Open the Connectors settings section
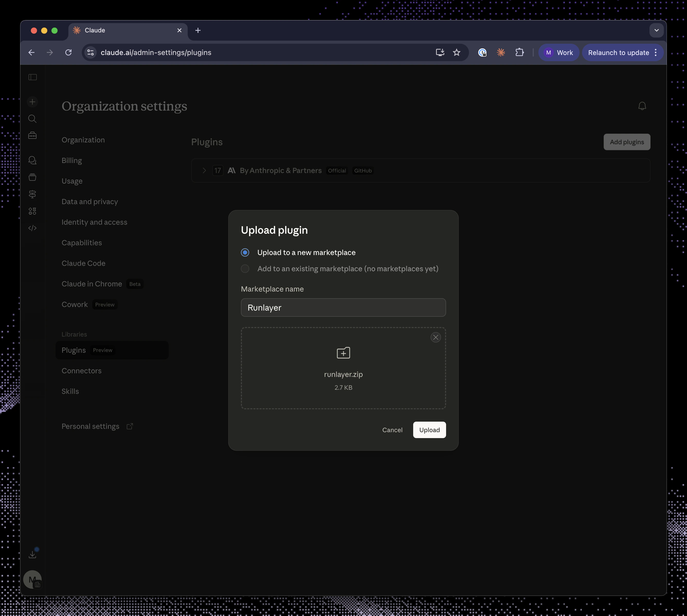687x616 pixels. pyautogui.click(x=82, y=371)
